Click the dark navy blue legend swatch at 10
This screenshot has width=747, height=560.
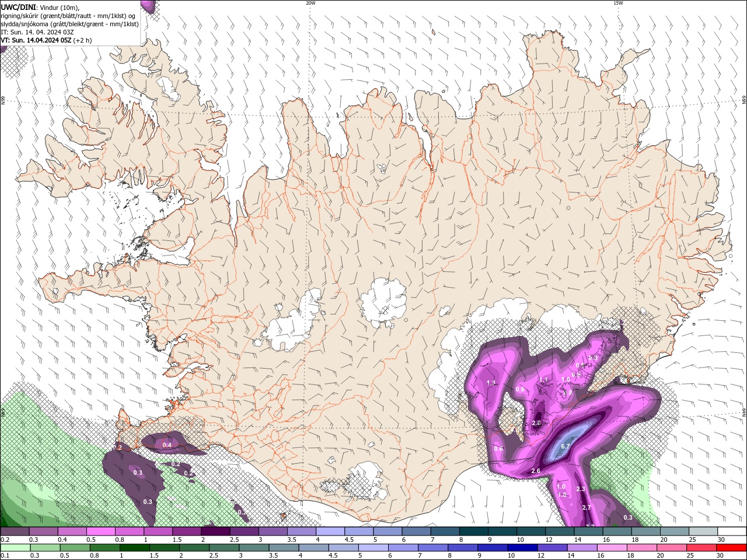[x=521, y=548]
